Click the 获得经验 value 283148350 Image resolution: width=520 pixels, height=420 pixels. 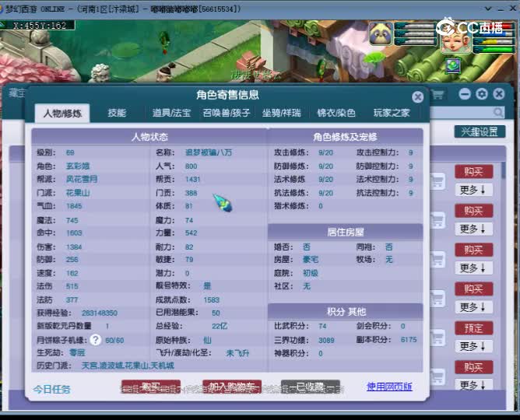pyautogui.click(x=100, y=313)
